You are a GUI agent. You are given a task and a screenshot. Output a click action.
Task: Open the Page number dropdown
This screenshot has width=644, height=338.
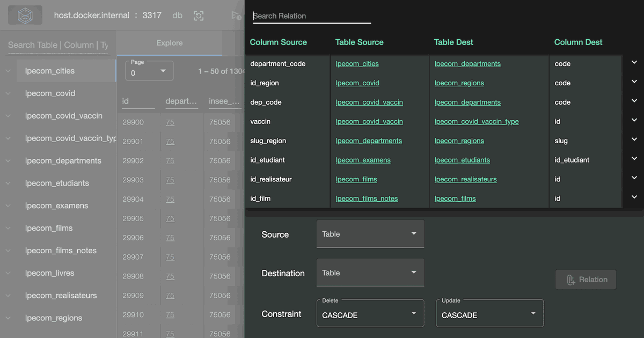pos(149,71)
